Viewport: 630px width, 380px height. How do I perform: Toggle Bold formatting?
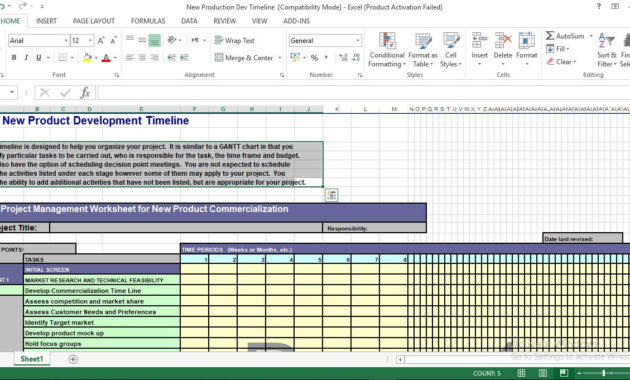pos(14,58)
